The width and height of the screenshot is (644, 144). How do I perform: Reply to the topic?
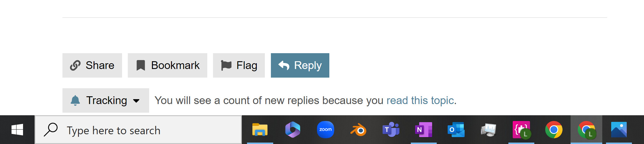[x=300, y=65]
